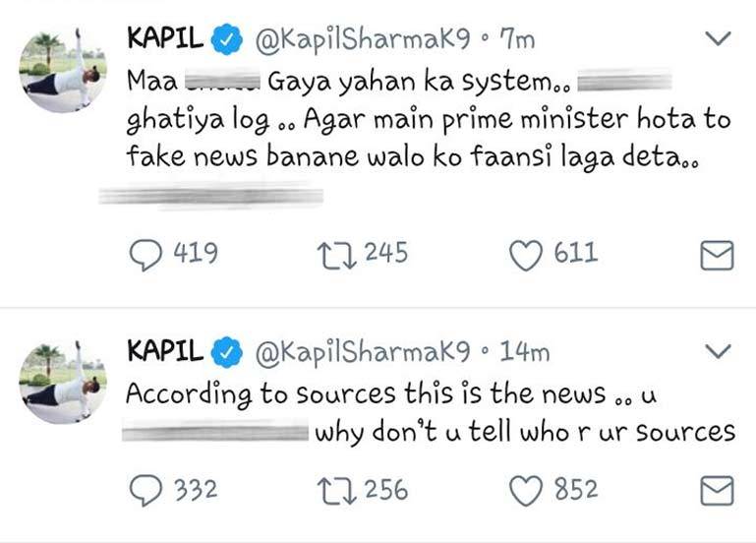Viewport: 756px width, 543px height.
Task: Open the tweet starting "According to sources"
Action: point(393,394)
